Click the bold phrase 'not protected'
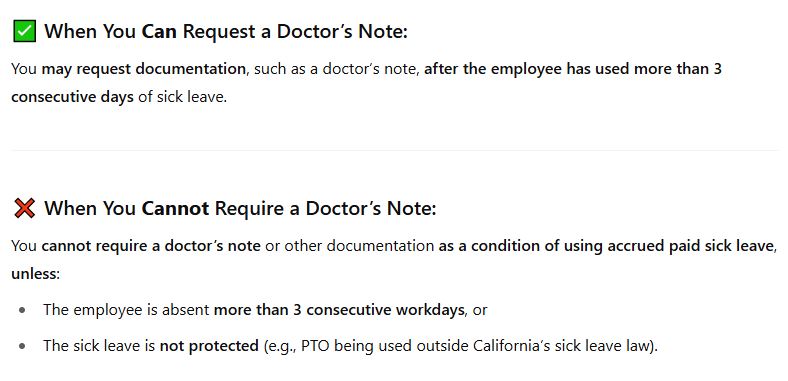 [209, 346]
